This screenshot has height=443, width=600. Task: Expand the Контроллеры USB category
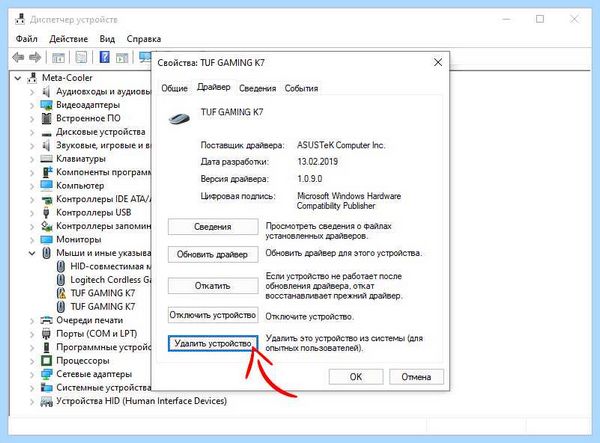pos(32,213)
